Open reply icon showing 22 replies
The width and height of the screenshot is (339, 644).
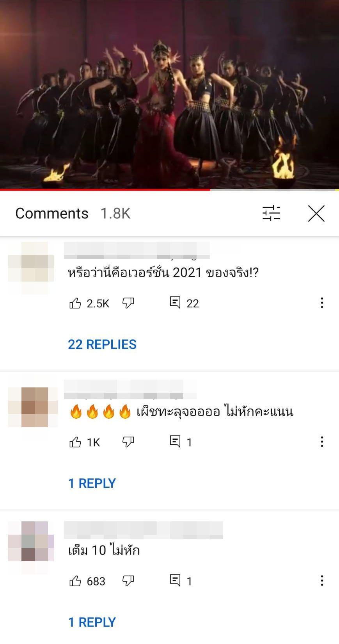[x=175, y=303]
